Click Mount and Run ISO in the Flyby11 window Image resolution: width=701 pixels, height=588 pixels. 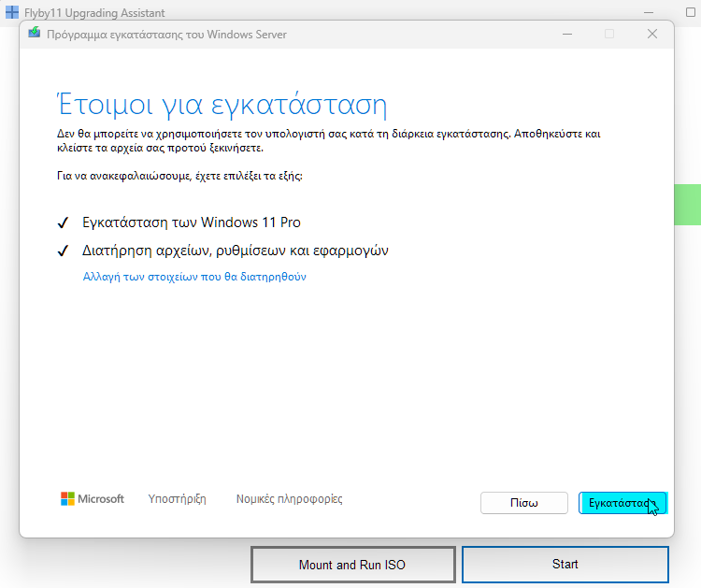coord(352,565)
